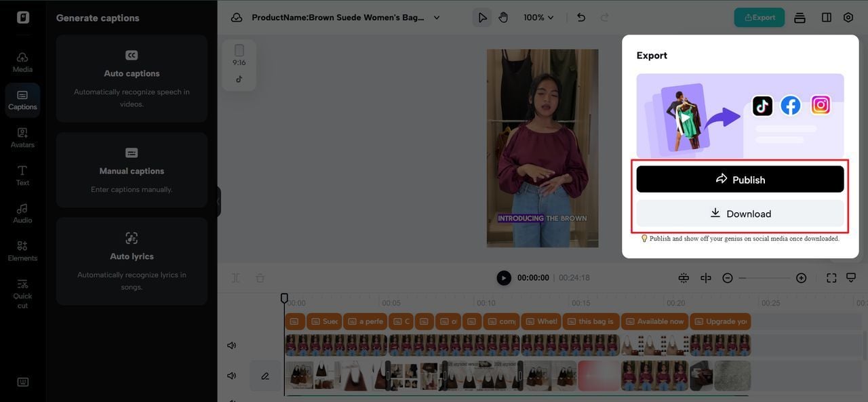Switch to the Captions tab

pos(22,100)
